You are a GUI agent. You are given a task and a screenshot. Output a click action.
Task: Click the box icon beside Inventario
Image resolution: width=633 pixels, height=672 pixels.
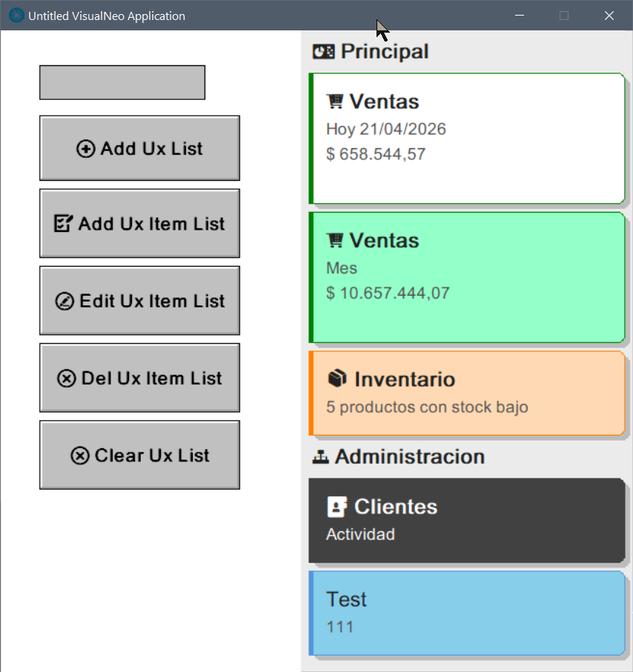337,379
